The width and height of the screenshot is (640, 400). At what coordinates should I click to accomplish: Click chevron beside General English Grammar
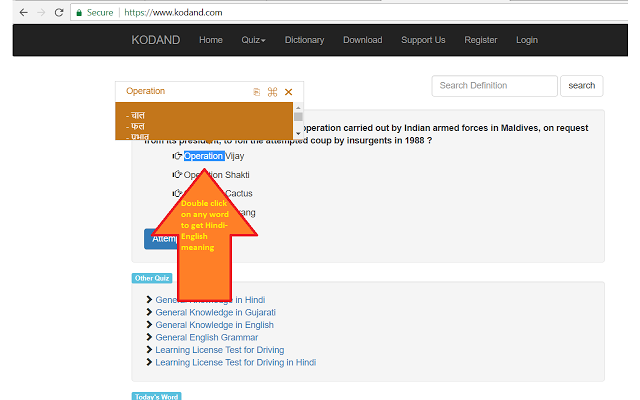[149, 338]
